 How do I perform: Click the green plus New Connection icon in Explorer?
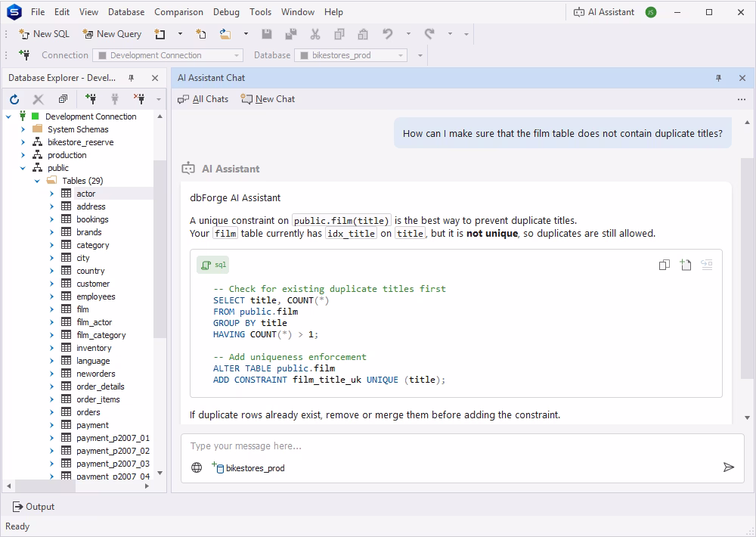90,99
